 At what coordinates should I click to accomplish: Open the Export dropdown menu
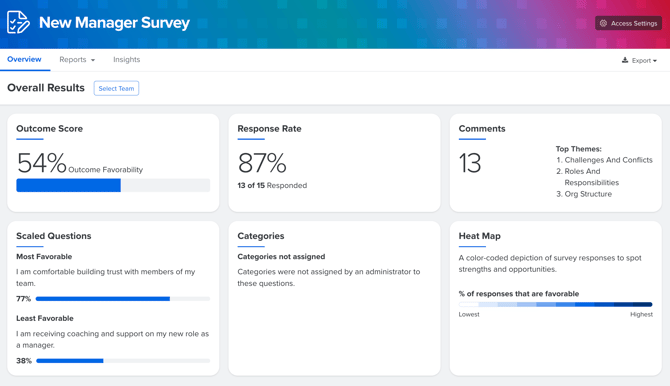639,60
